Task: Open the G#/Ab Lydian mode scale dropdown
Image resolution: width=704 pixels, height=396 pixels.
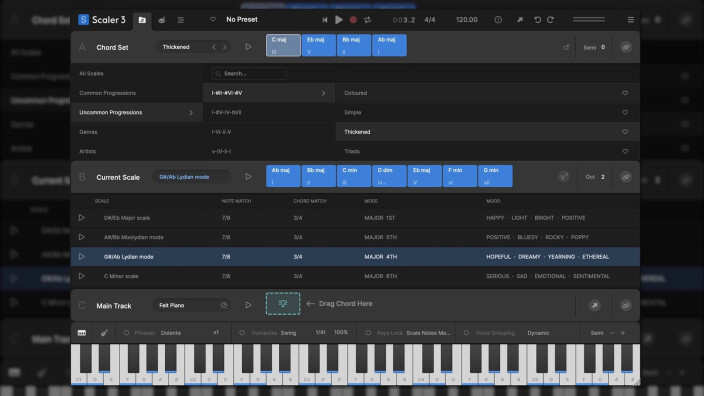Action: coord(191,177)
